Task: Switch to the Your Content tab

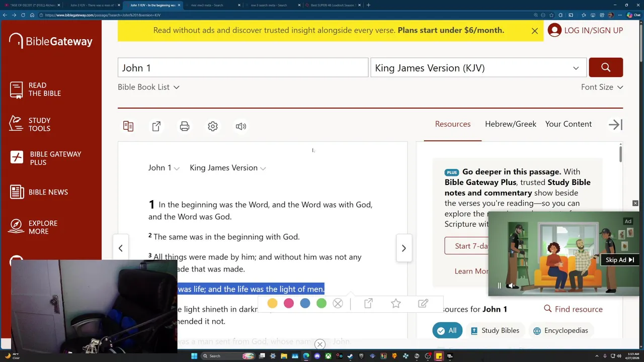Action: point(569,124)
